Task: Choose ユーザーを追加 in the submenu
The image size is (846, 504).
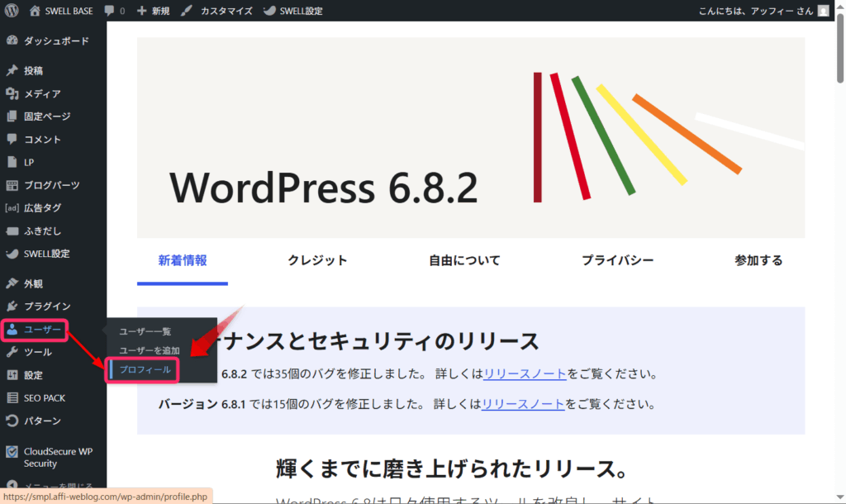Action: 150,351
